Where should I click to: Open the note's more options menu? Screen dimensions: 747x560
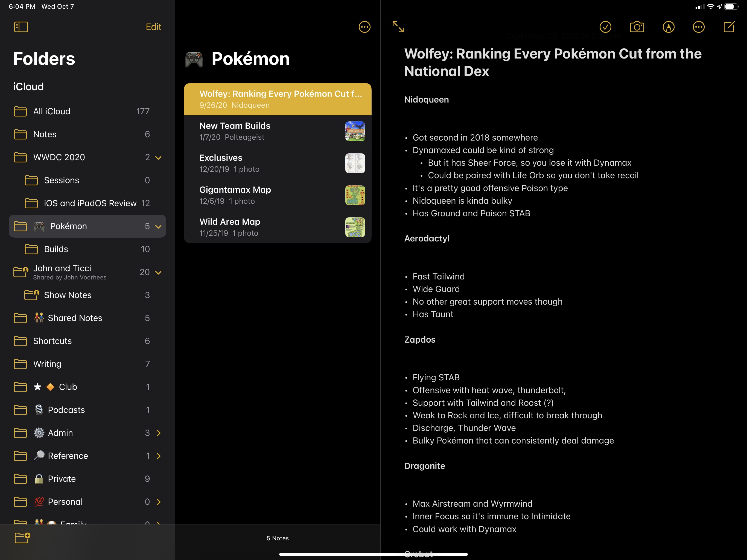698,27
